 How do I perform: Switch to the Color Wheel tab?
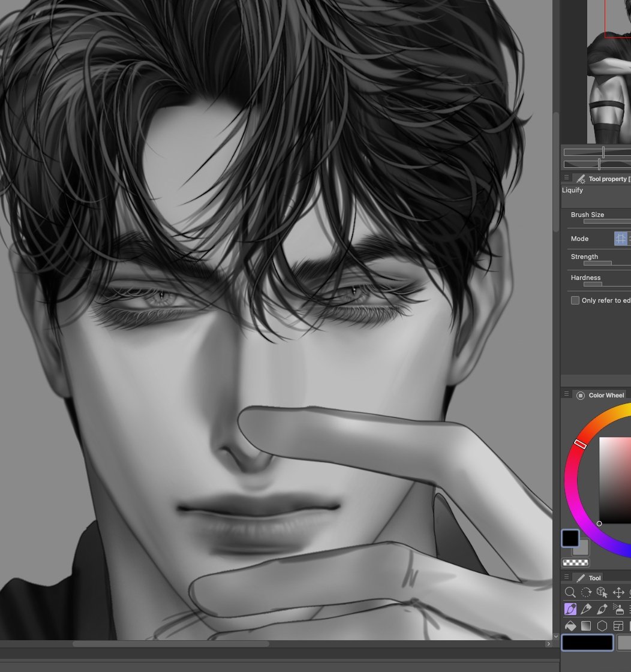[600, 395]
